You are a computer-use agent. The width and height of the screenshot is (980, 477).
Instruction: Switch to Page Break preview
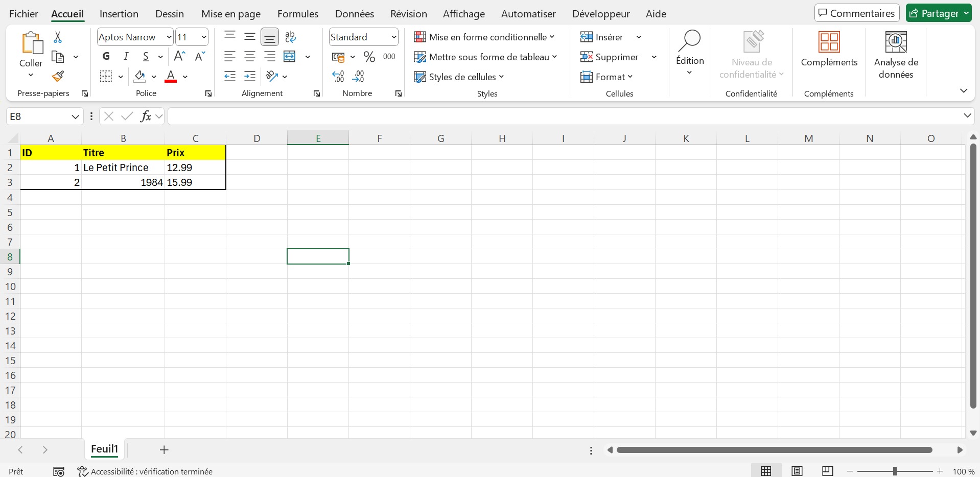point(828,471)
